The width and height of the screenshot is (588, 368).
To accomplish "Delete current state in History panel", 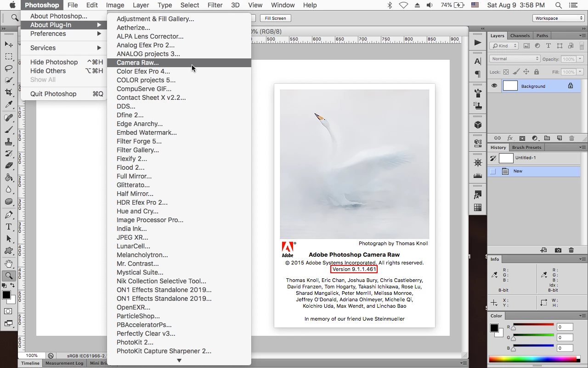I will click(x=571, y=250).
